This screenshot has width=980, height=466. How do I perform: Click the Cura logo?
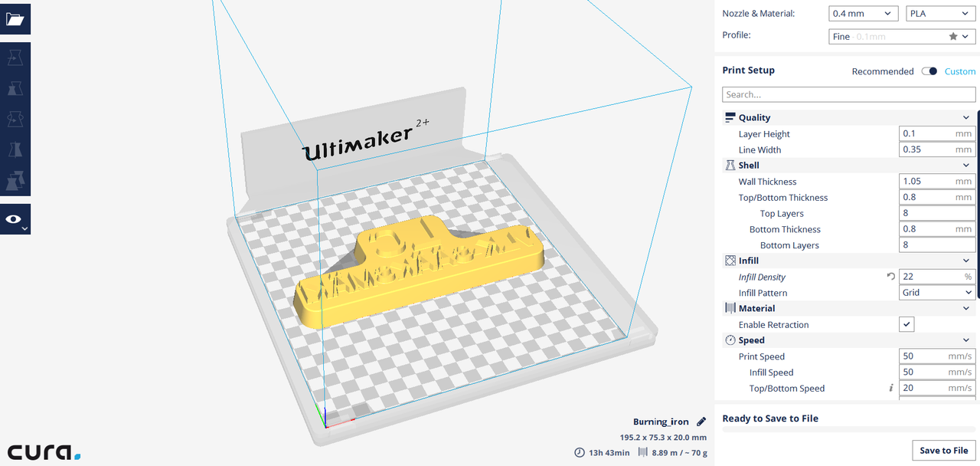[44, 451]
